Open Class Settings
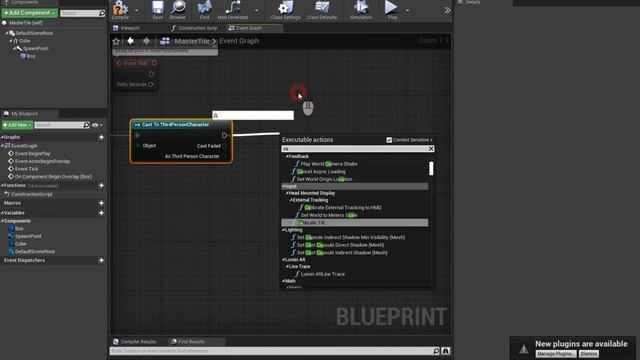The width and height of the screenshot is (640, 360). point(285,10)
